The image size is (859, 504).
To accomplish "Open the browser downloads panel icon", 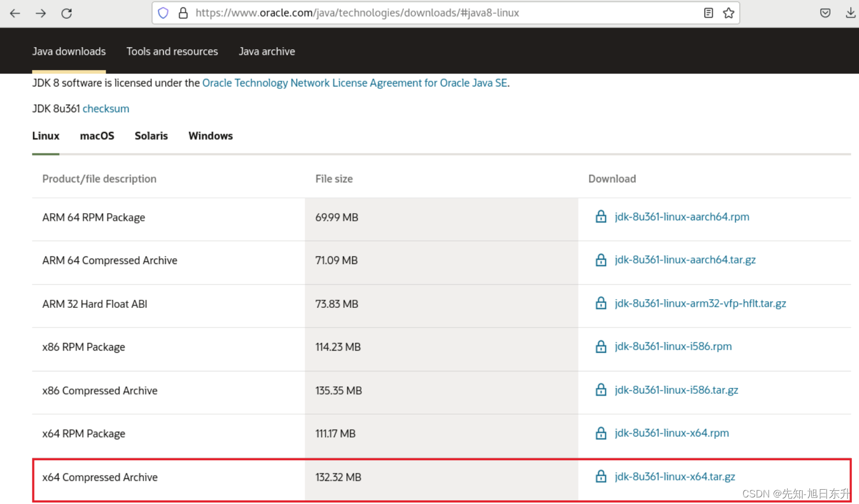I will pyautogui.click(x=850, y=13).
